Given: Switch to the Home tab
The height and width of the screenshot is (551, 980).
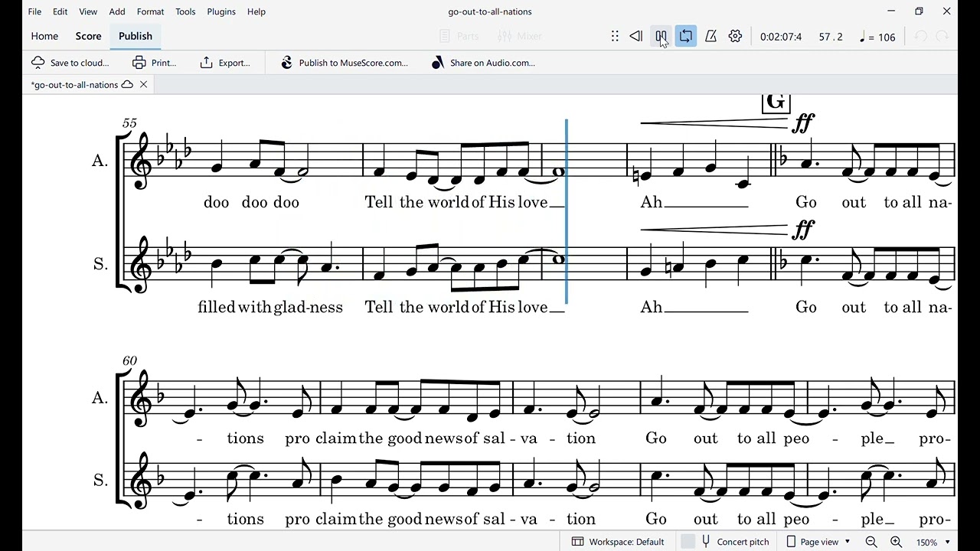Looking at the screenshot, I should tap(44, 36).
